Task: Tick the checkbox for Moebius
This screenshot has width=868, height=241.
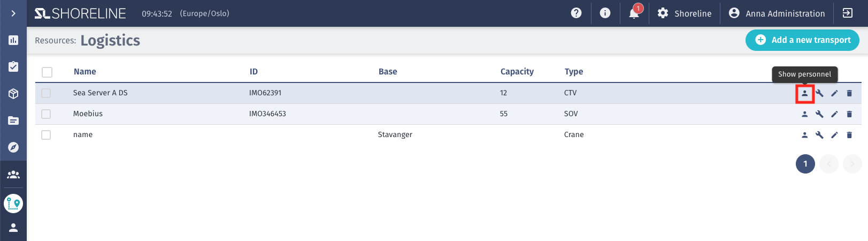Action: click(x=46, y=114)
